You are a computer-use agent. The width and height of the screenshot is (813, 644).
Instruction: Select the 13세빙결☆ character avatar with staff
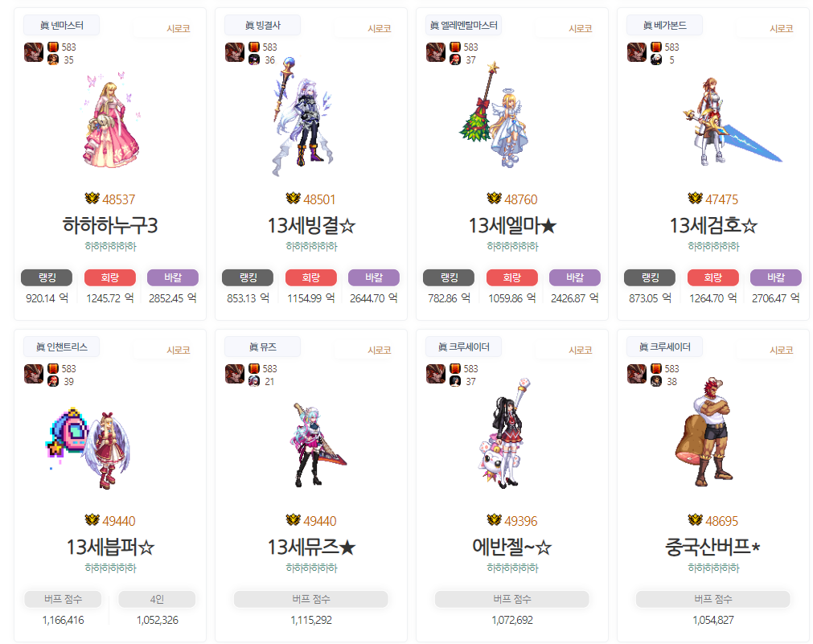pyautogui.click(x=303, y=117)
